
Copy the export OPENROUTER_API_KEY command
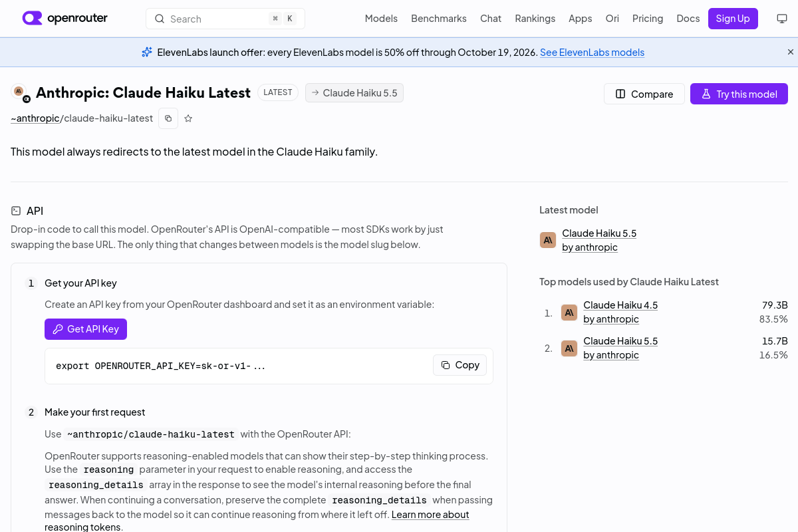point(460,365)
